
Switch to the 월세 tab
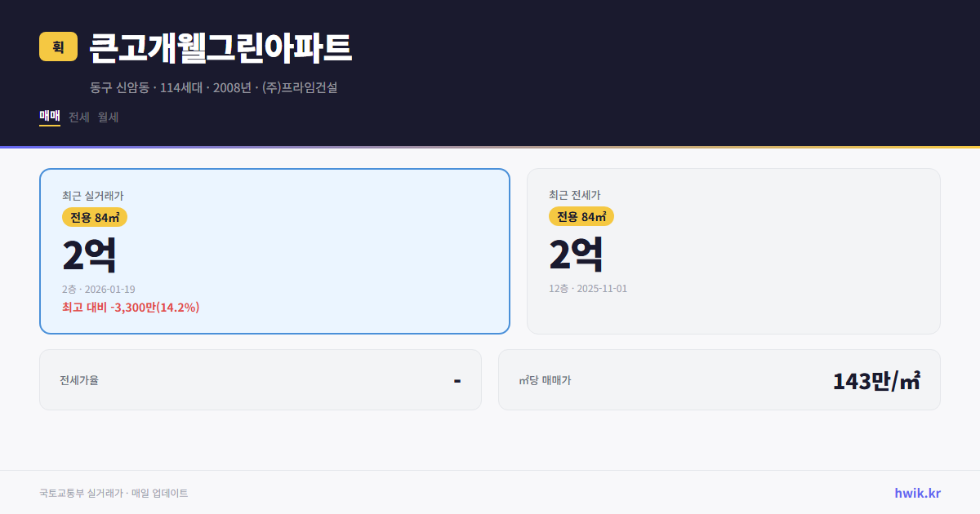(x=106, y=117)
